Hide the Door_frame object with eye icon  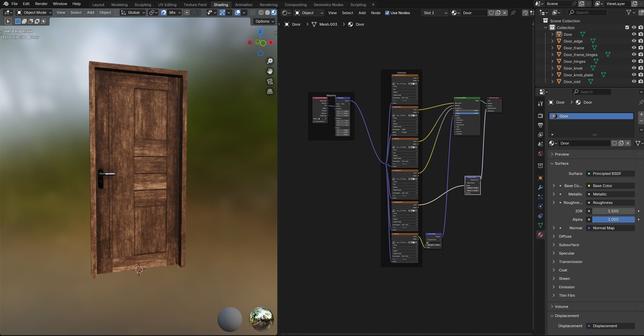coord(634,48)
